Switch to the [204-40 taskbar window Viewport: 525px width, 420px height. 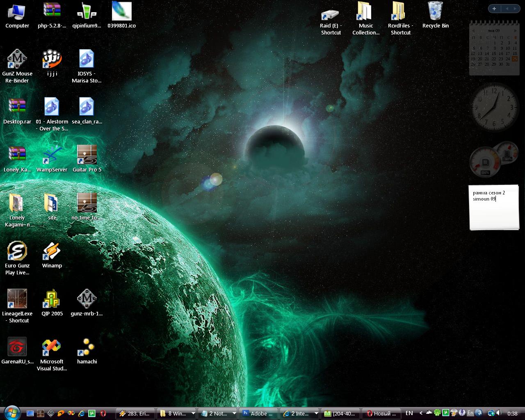[340, 413]
